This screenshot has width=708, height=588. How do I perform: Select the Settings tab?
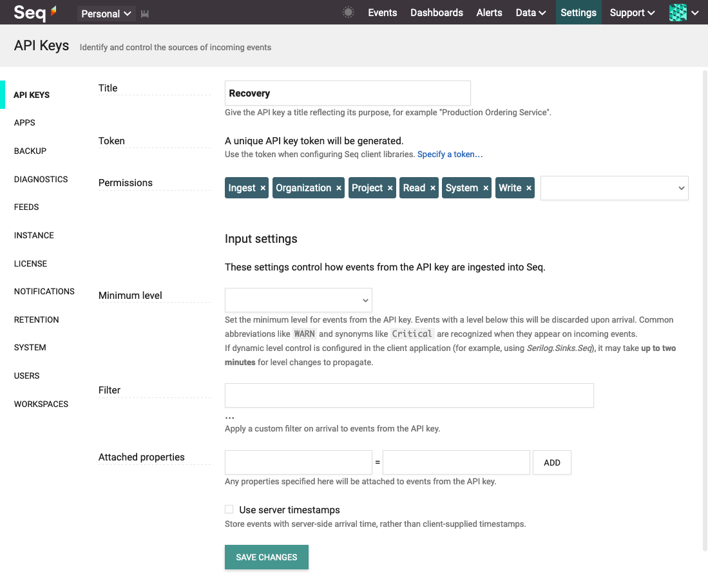579,12
